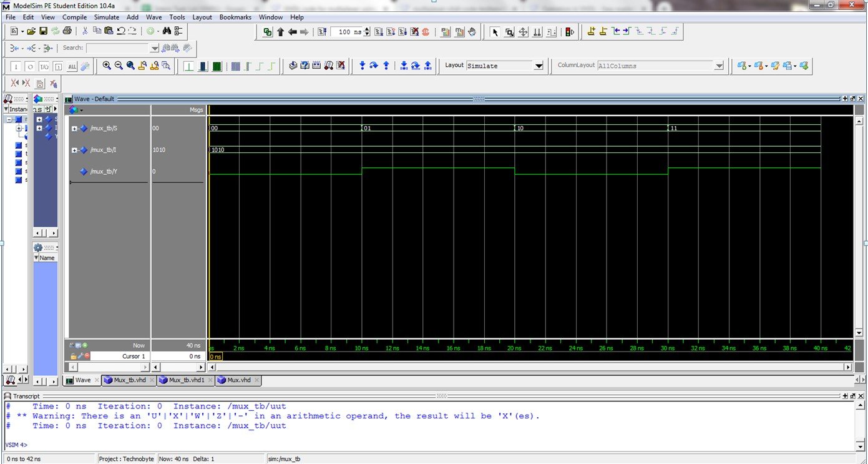
Task: Click the Paste clipboard icon
Action: tap(109, 31)
